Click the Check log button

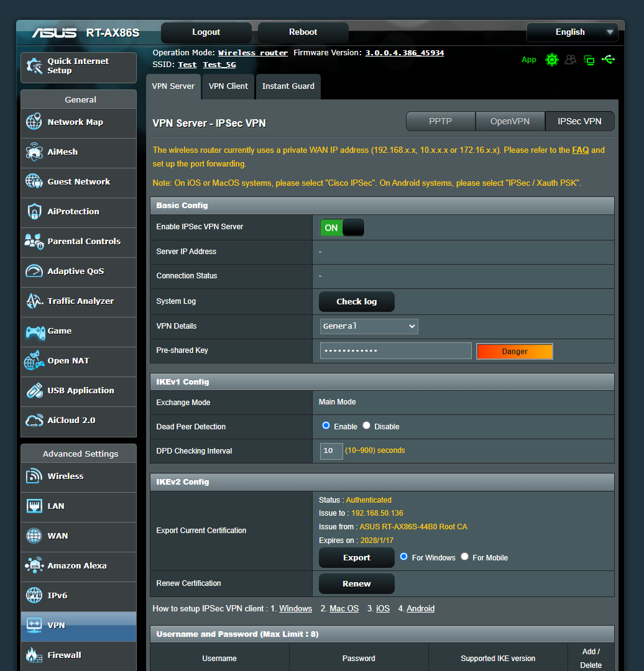point(356,301)
